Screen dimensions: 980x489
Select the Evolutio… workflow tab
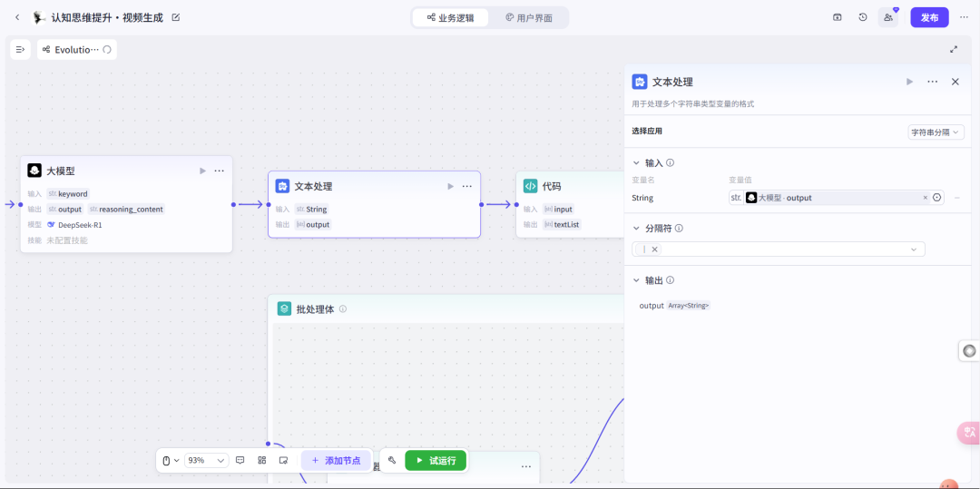coord(77,49)
